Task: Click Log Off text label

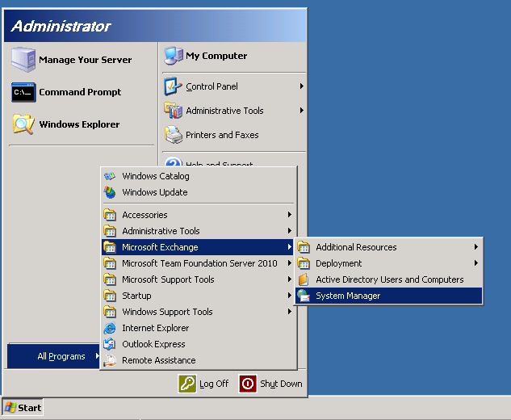Action: point(214,384)
